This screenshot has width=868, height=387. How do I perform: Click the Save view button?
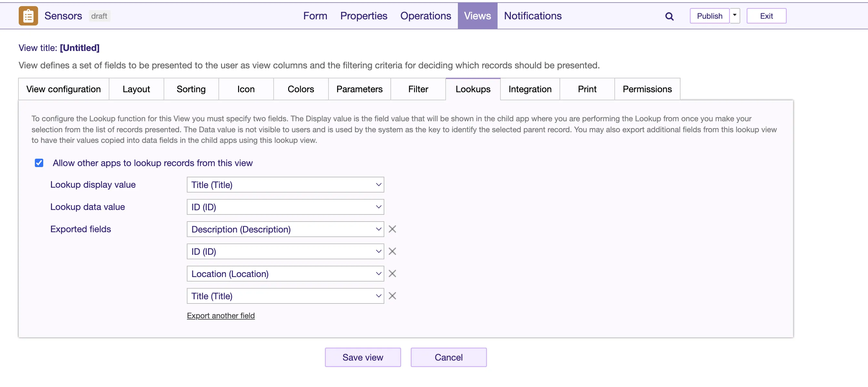click(363, 357)
